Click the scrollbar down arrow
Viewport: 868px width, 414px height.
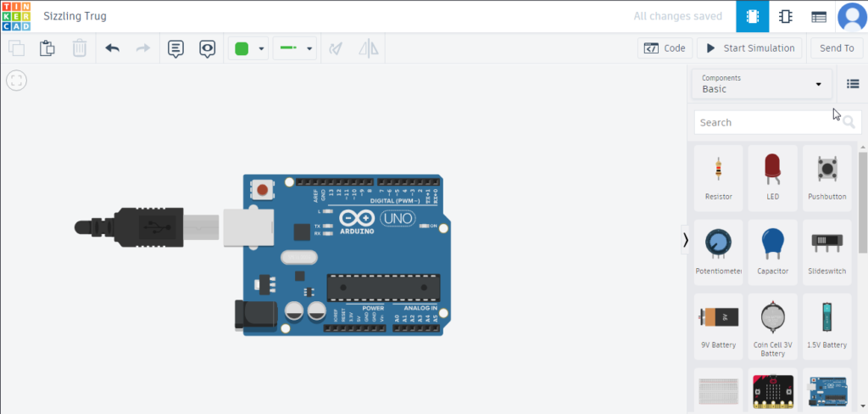click(x=862, y=408)
